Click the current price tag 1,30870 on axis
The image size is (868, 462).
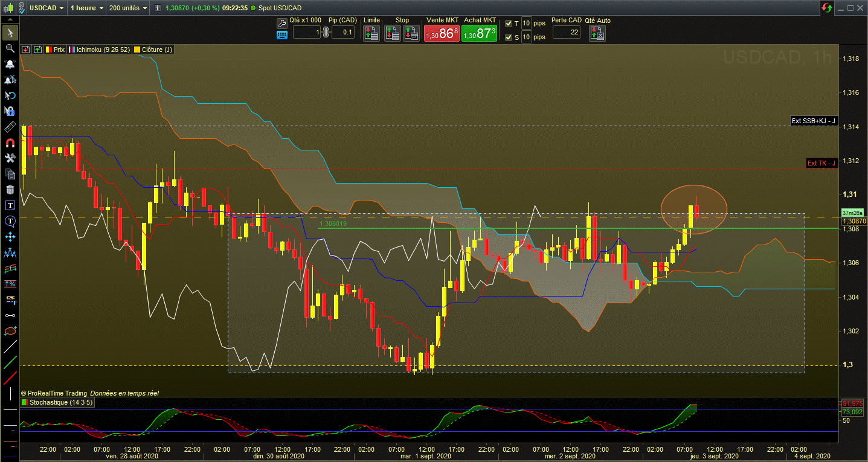(x=854, y=222)
